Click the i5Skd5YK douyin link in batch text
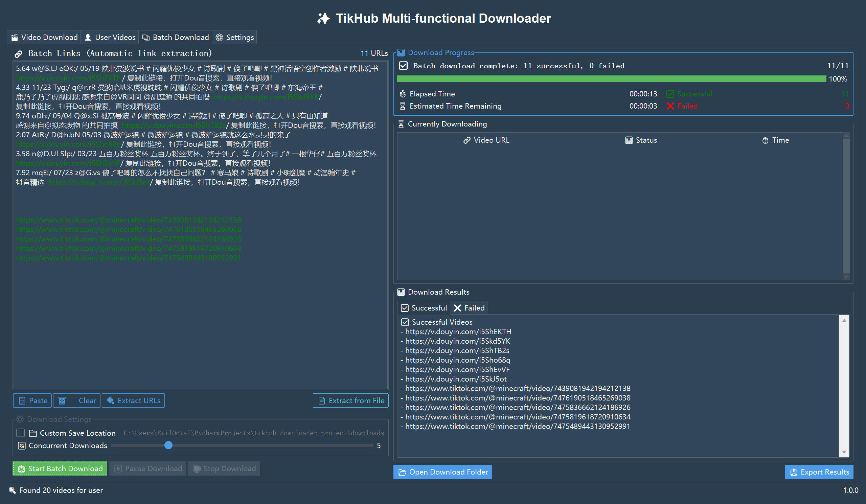The width and height of the screenshot is (866, 504). tap(266, 97)
